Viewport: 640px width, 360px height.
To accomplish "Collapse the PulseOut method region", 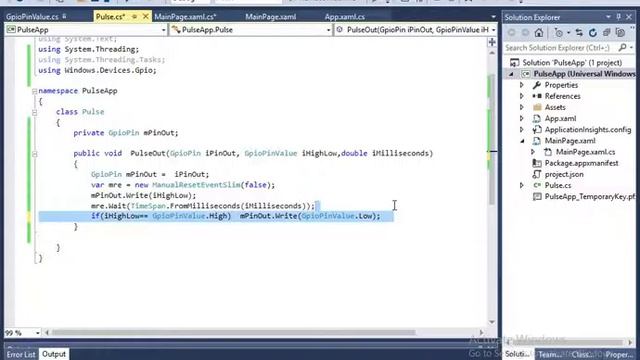I will pos(35,154).
